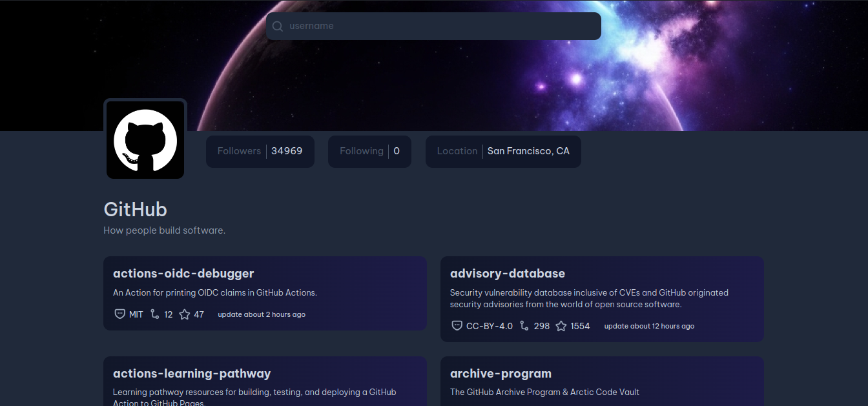Select the actions-oidc-debugger description text

(x=215, y=292)
